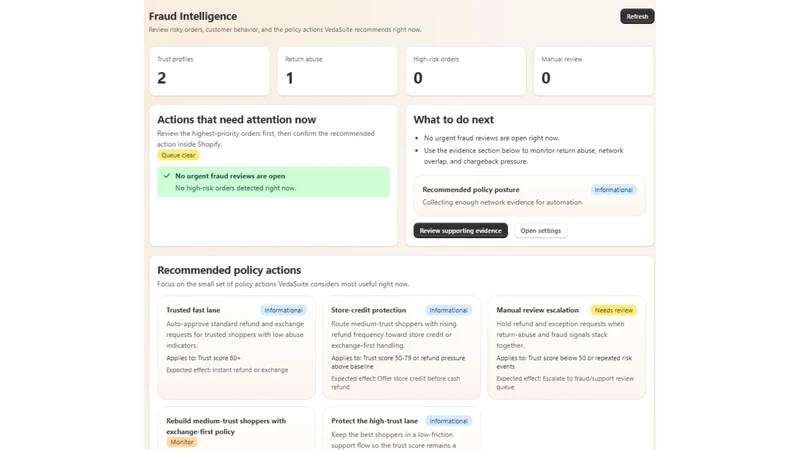
Task: Click the Manual review escalation title
Action: [x=537, y=310]
